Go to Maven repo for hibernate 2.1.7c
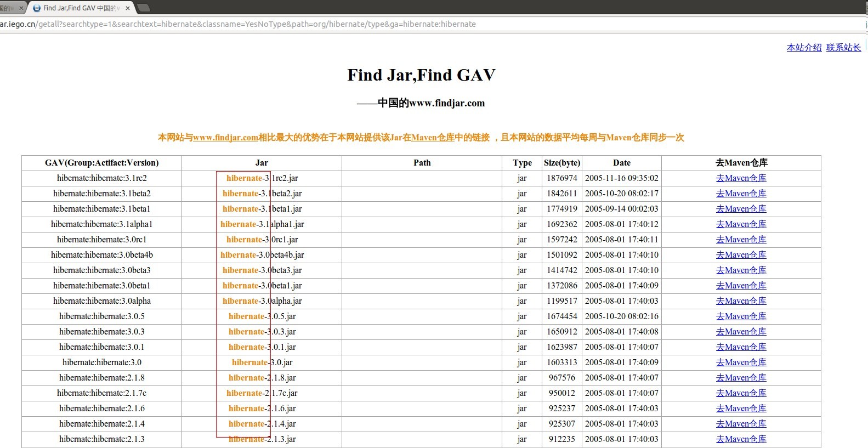 tap(741, 393)
